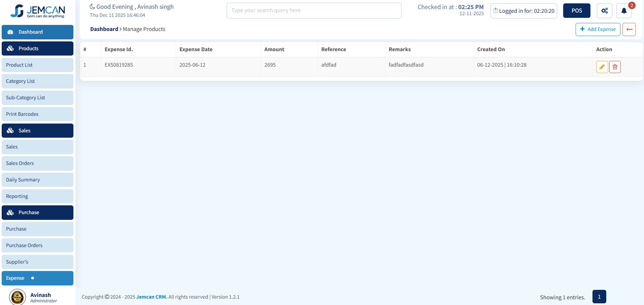
Task: Open Purchase Orders from the sidebar
Action: [x=24, y=245]
